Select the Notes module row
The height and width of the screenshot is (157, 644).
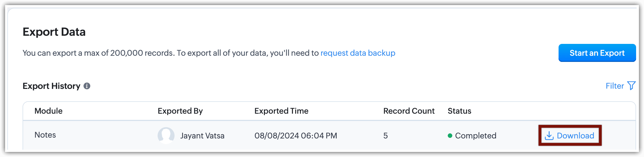(45, 135)
